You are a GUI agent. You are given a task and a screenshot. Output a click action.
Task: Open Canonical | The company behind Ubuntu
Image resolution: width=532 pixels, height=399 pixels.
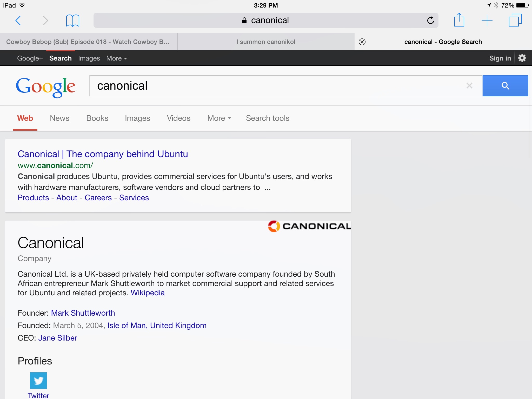(x=103, y=154)
